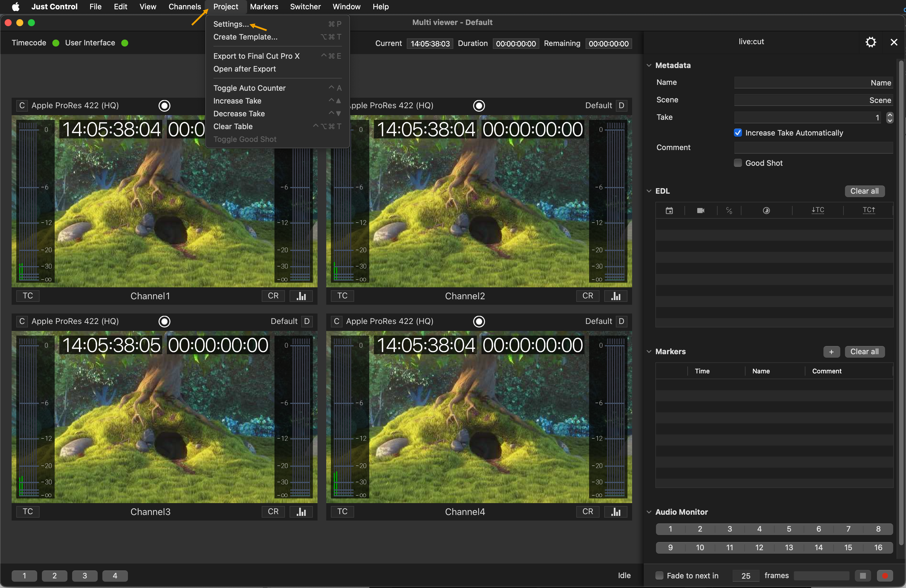Click the EDL percent column icon
Screen dimensions: 906x588
729,211
